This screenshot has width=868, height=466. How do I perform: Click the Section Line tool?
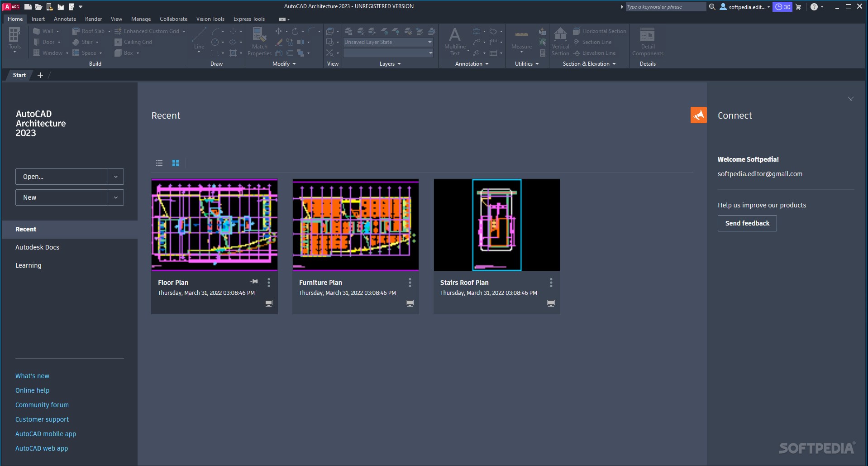click(592, 42)
